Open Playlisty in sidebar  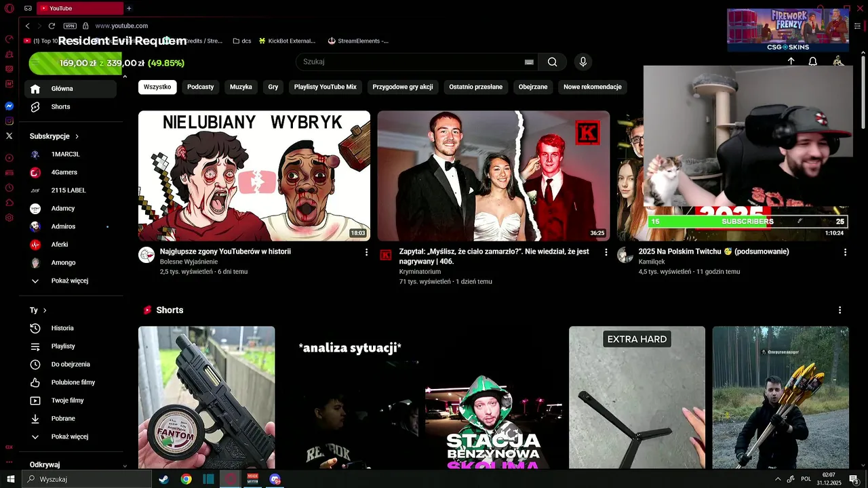pyautogui.click(x=71, y=346)
